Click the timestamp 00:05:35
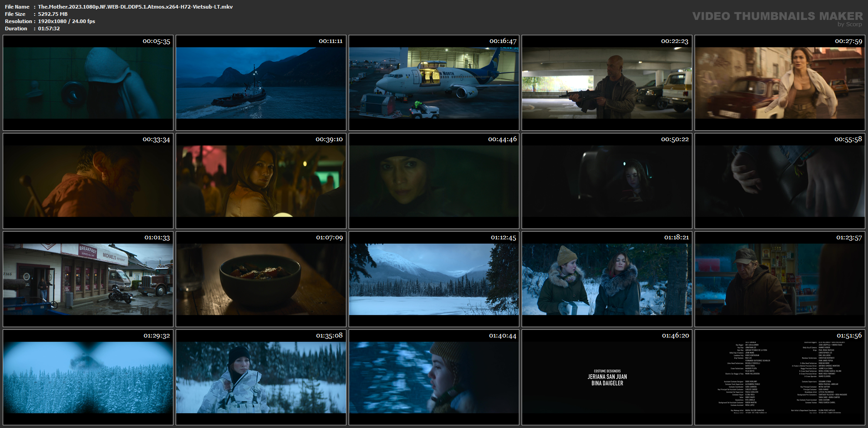The width and height of the screenshot is (868, 428). [x=156, y=41]
